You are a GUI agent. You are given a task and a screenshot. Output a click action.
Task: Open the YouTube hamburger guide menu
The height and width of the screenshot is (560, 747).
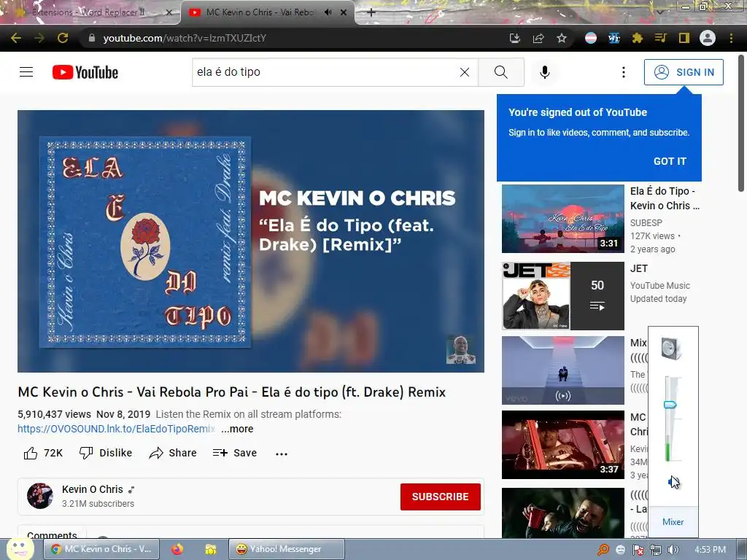tap(26, 72)
